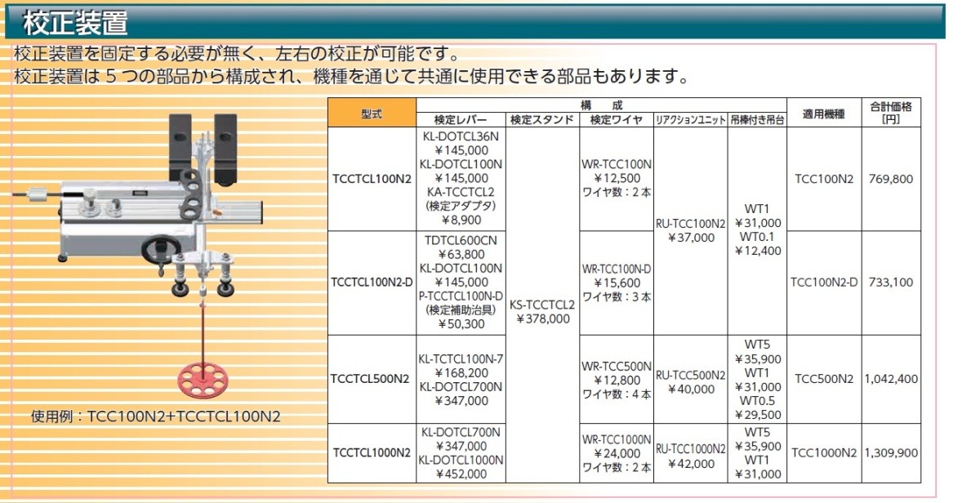Click the RU-TCC100N2 reaction unit entry
The image size is (980, 503).
(x=691, y=223)
